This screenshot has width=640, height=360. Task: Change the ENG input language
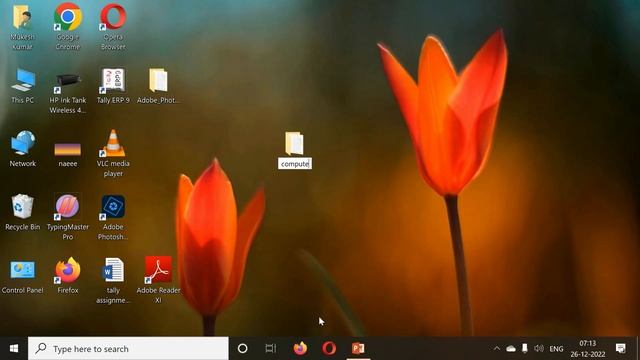coord(556,349)
